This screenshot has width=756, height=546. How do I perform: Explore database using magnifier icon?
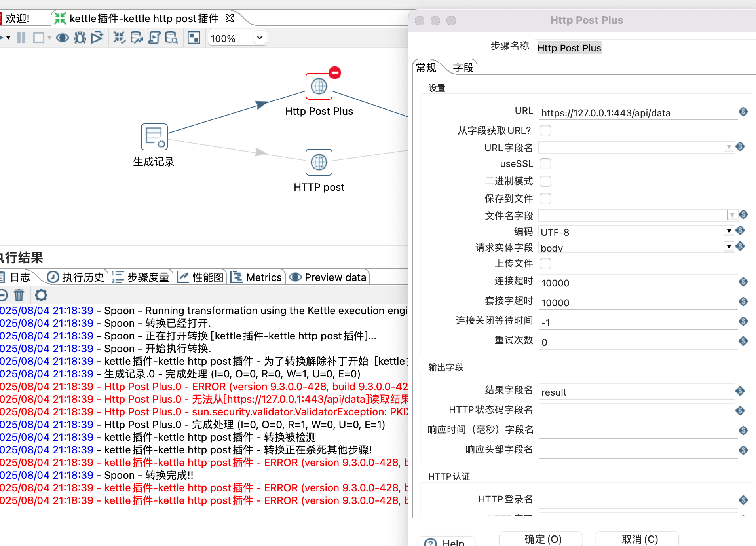(x=171, y=38)
